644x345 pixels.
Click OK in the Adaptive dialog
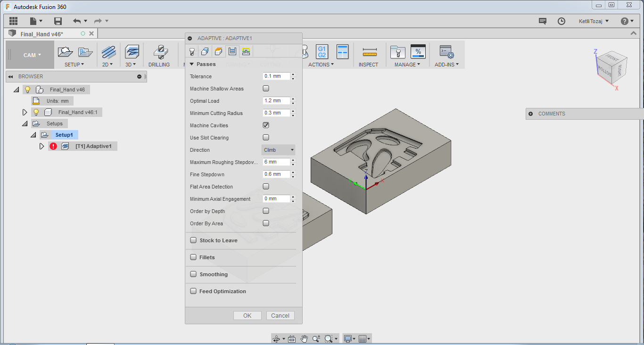248,316
